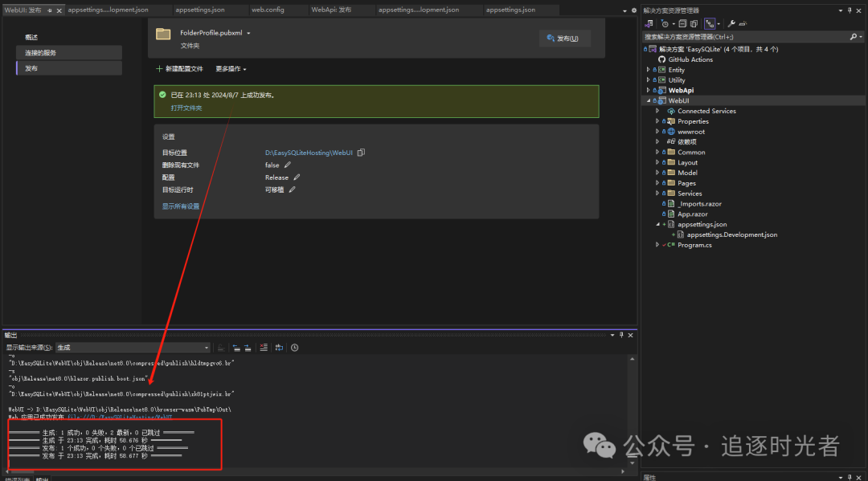Edit the Release configuration pencil icon
This screenshot has height=481, width=868.
coord(297,177)
